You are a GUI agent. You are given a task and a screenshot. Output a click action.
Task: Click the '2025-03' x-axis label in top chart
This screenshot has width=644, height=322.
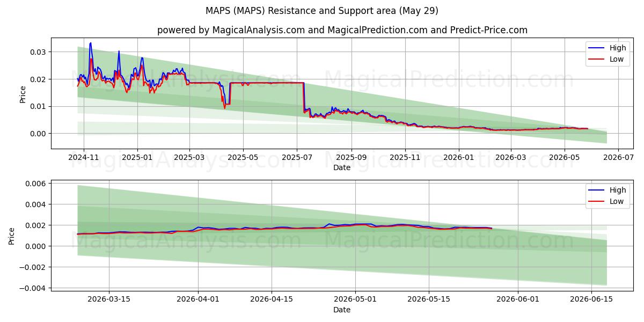[x=189, y=158]
